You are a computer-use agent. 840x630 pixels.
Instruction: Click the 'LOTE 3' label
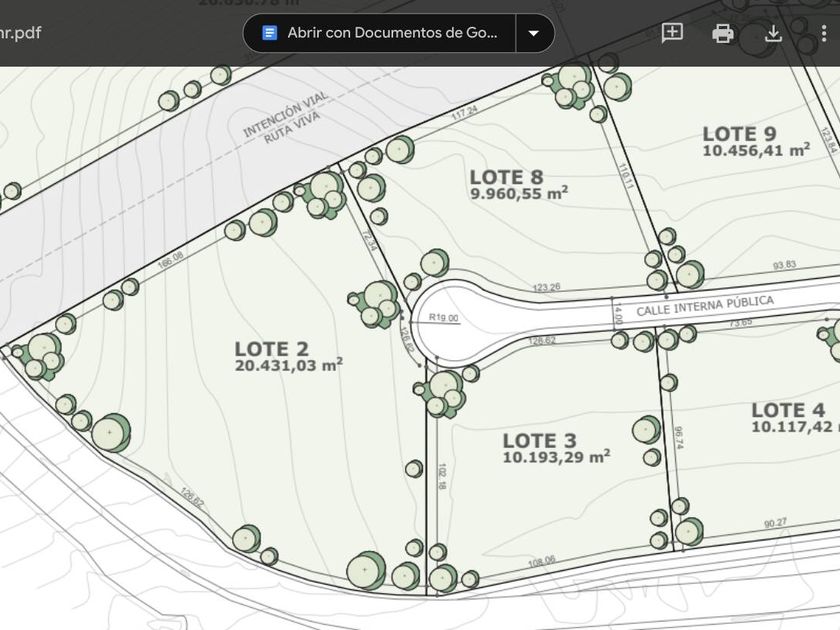tap(539, 441)
